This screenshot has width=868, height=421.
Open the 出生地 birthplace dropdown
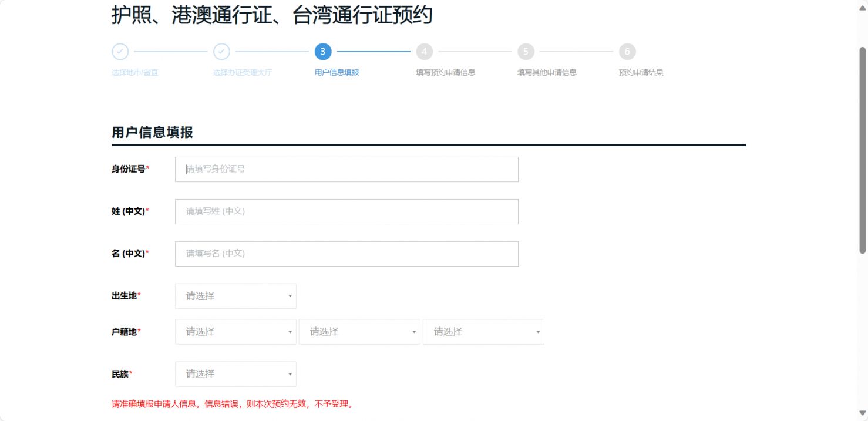pos(235,296)
